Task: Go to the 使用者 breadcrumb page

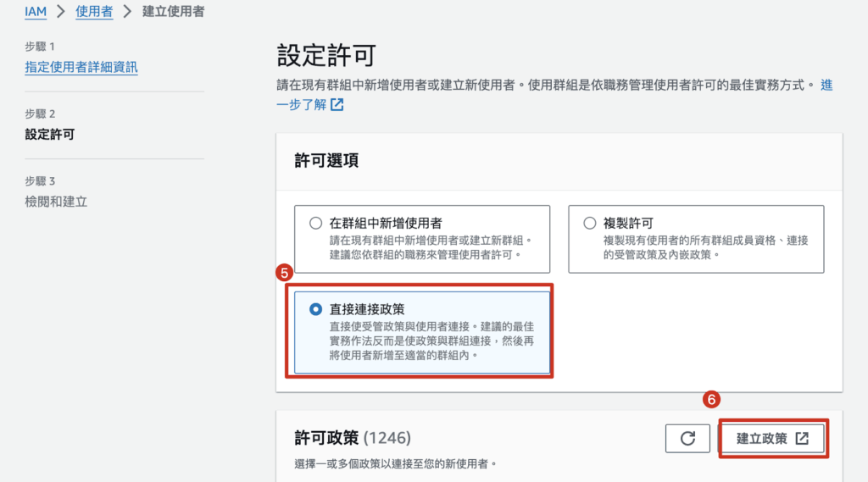Action: click(94, 12)
